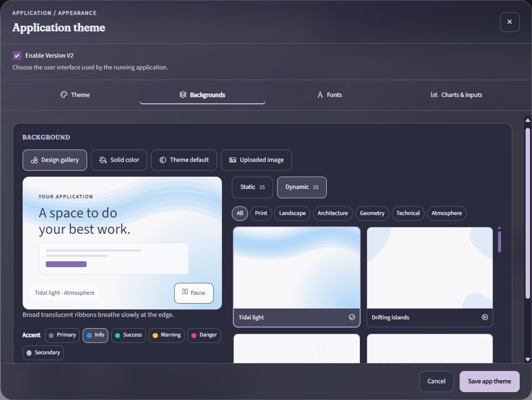Select the Theme default background option
The image size is (532, 400).
184,160
